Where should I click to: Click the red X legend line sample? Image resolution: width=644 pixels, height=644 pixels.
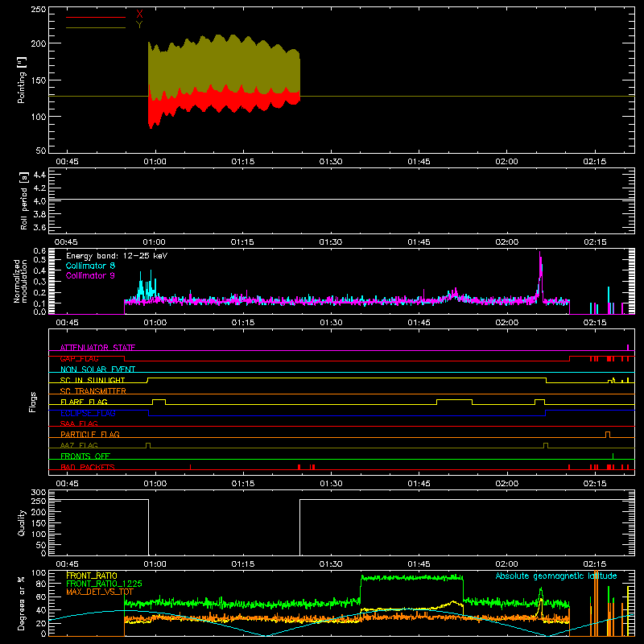pos(96,17)
